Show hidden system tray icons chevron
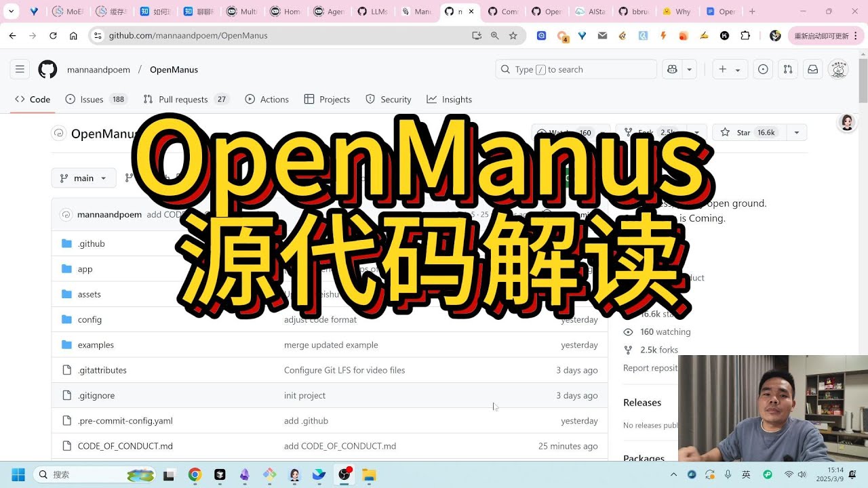This screenshot has height=488, width=868. tap(673, 474)
